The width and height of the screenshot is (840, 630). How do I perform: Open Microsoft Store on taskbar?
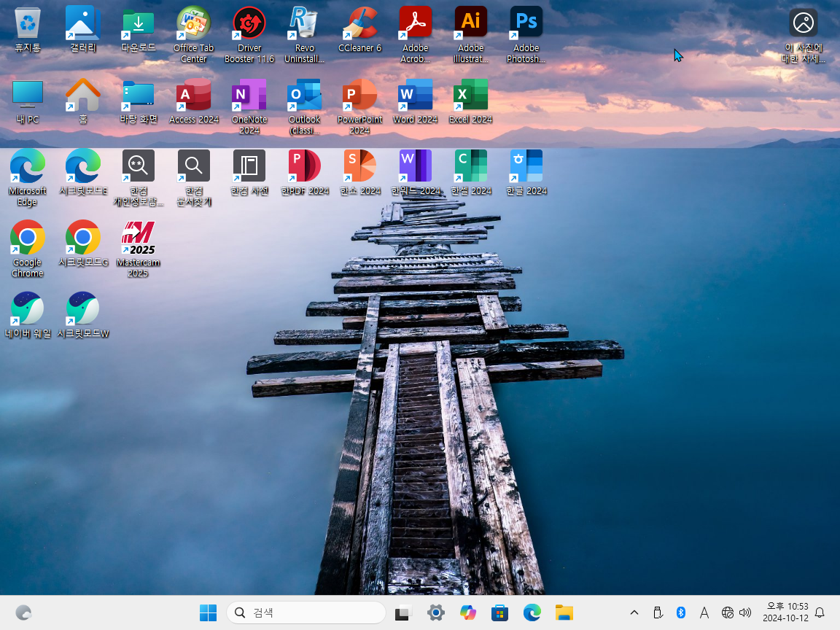point(499,612)
